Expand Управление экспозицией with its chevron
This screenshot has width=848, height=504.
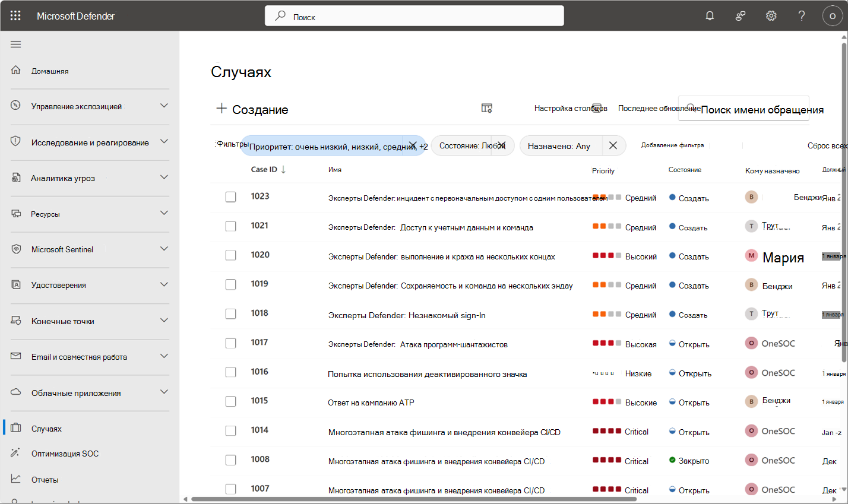click(x=164, y=106)
